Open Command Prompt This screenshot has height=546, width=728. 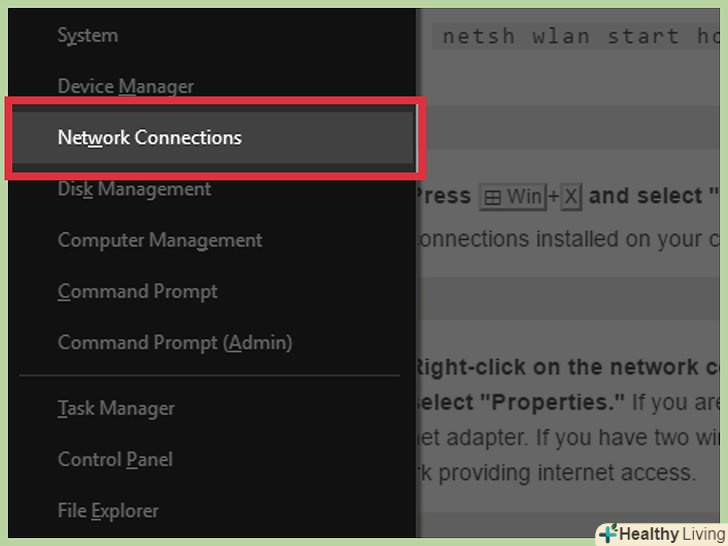coord(137,291)
